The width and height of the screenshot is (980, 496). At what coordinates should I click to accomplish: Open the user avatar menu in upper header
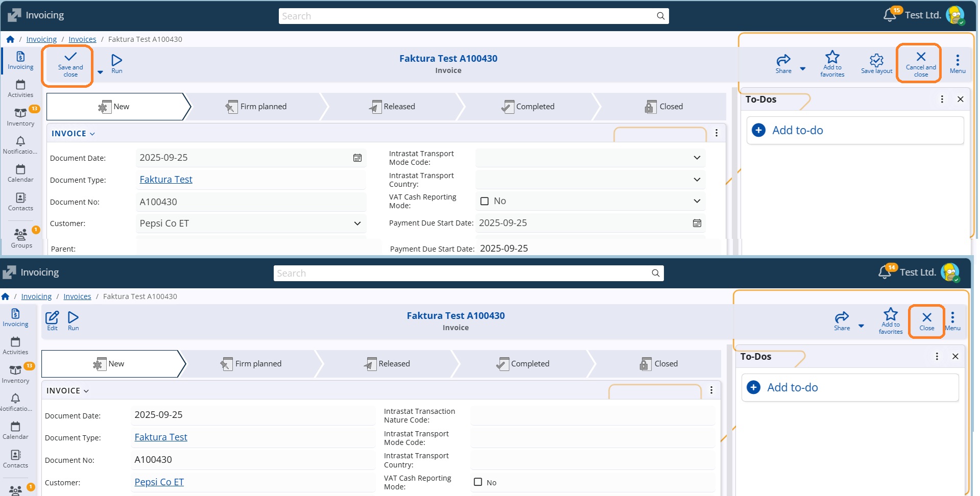pos(955,15)
